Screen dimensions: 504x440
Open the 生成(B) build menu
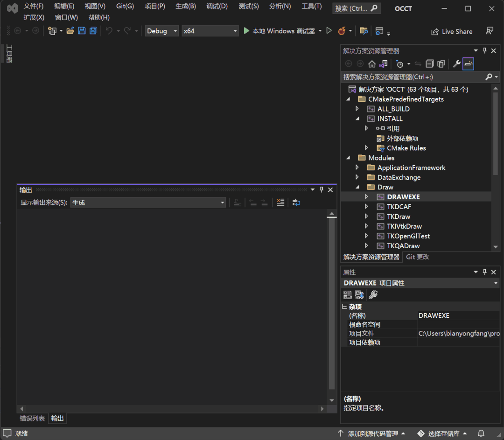(185, 6)
